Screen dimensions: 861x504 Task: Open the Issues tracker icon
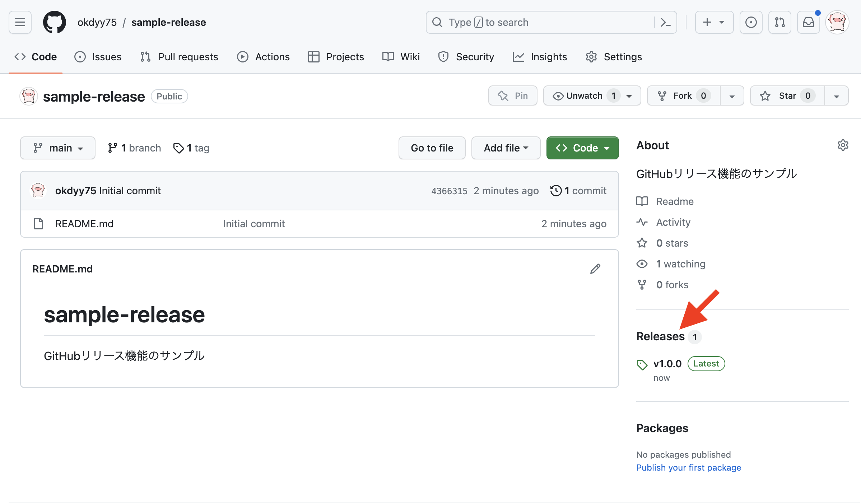pyautogui.click(x=80, y=57)
